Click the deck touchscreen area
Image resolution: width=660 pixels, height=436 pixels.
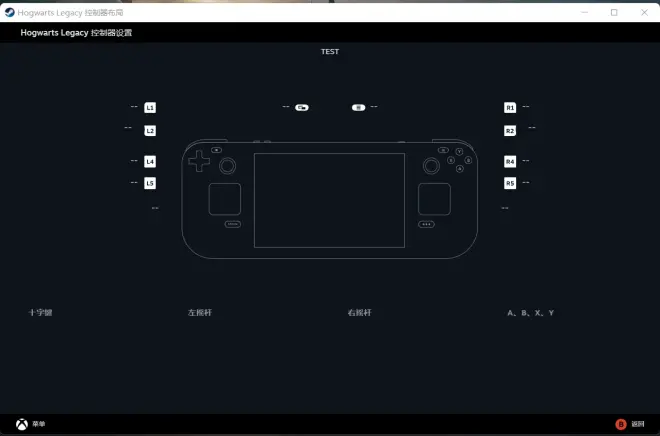tap(330, 200)
